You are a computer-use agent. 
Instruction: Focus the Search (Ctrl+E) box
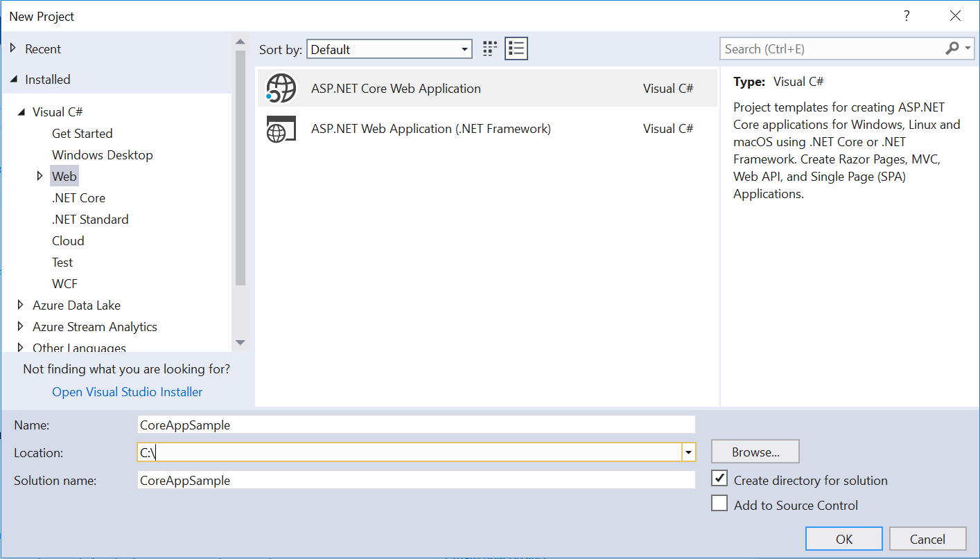(x=833, y=48)
